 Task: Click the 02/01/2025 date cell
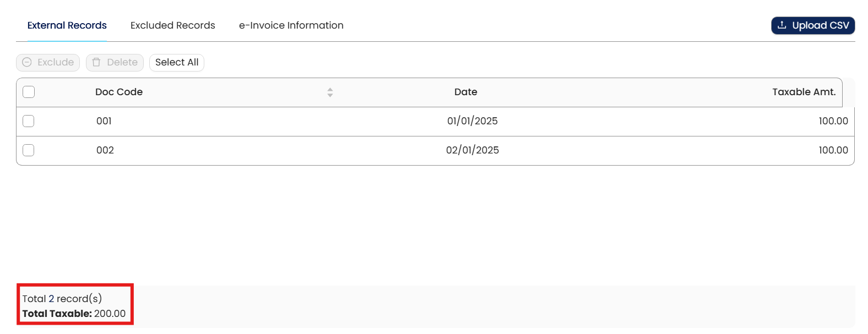(x=473, y=150)
